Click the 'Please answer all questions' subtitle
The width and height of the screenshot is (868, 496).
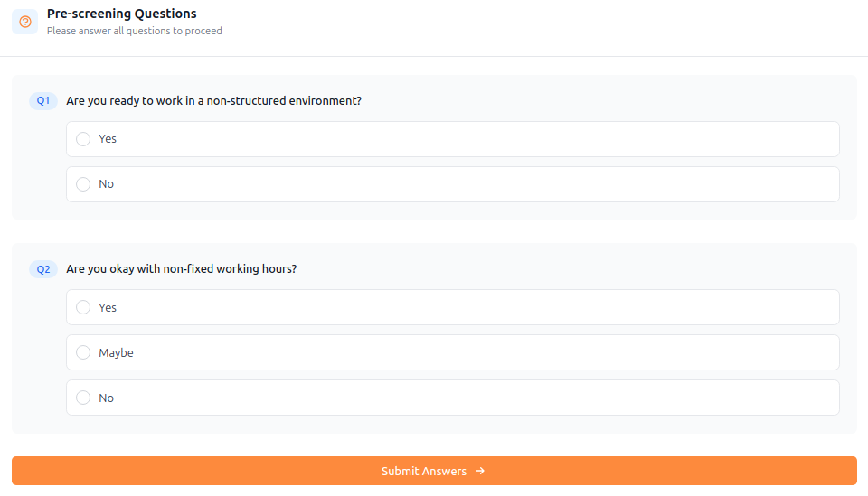134,31
